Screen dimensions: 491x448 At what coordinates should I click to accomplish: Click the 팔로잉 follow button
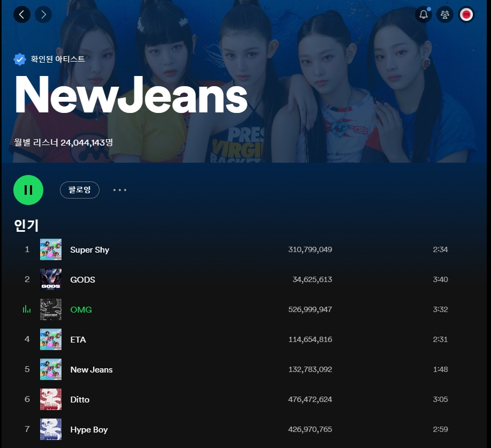80,190
